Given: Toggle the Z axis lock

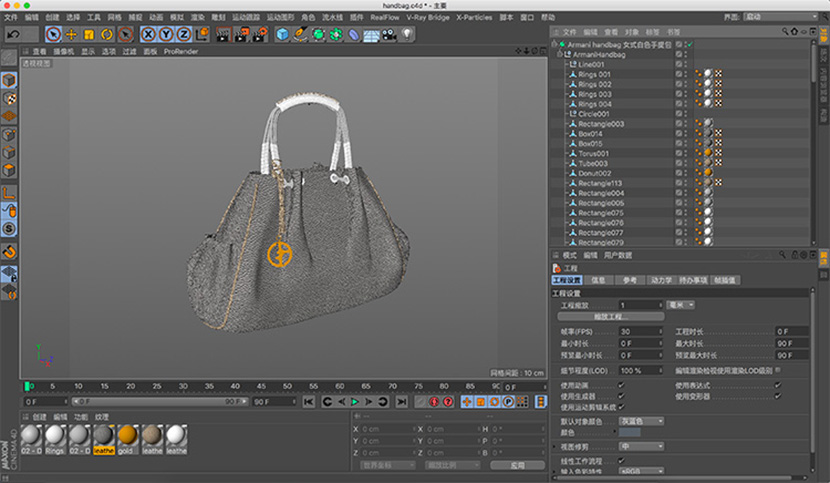Looking at the screenshot, I should coord(184,34).
